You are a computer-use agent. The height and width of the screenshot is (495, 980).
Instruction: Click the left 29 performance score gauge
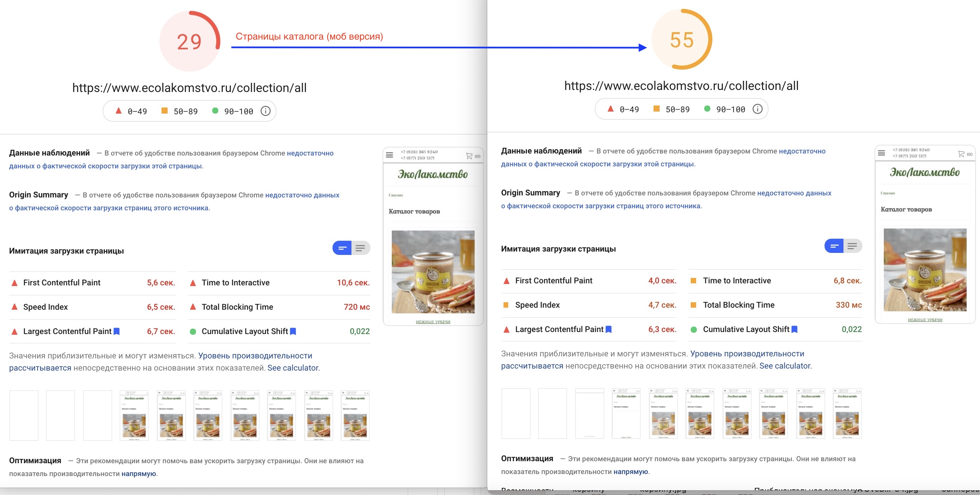(x=189, y=41)
